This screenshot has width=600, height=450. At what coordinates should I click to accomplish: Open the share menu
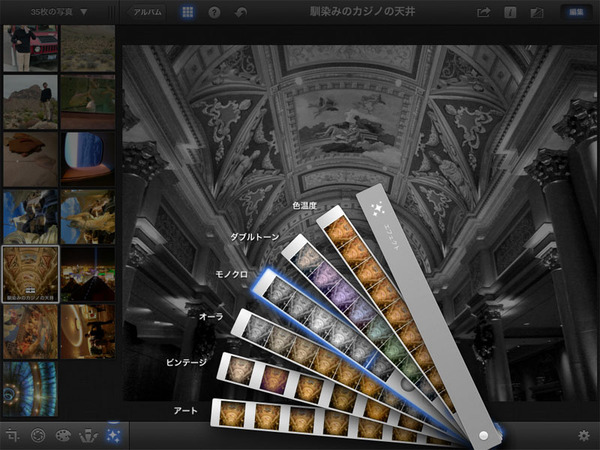(484, 13)
